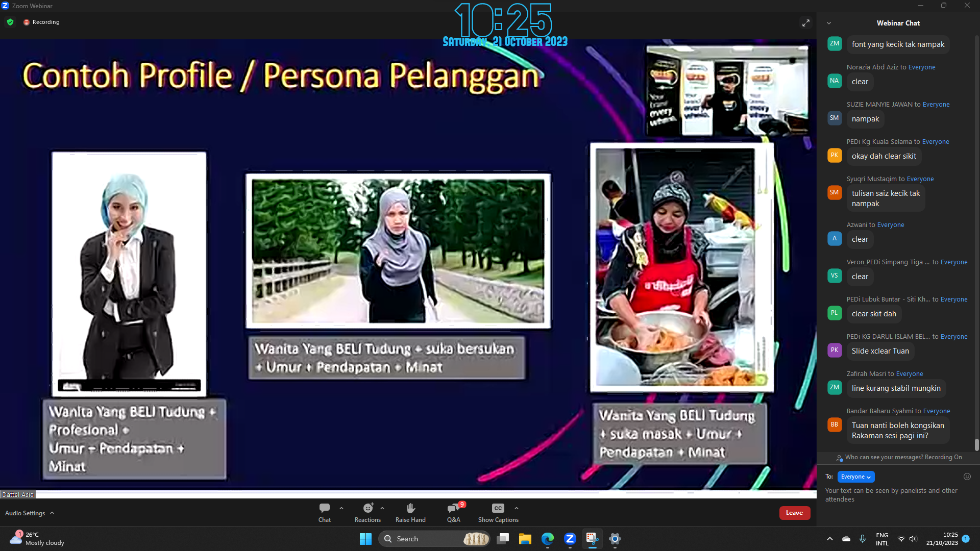Click Everyone link next to Norazia Abd Aziz
Image resolution: width=980 pixels, height=551 pixels.
(922, 67)
